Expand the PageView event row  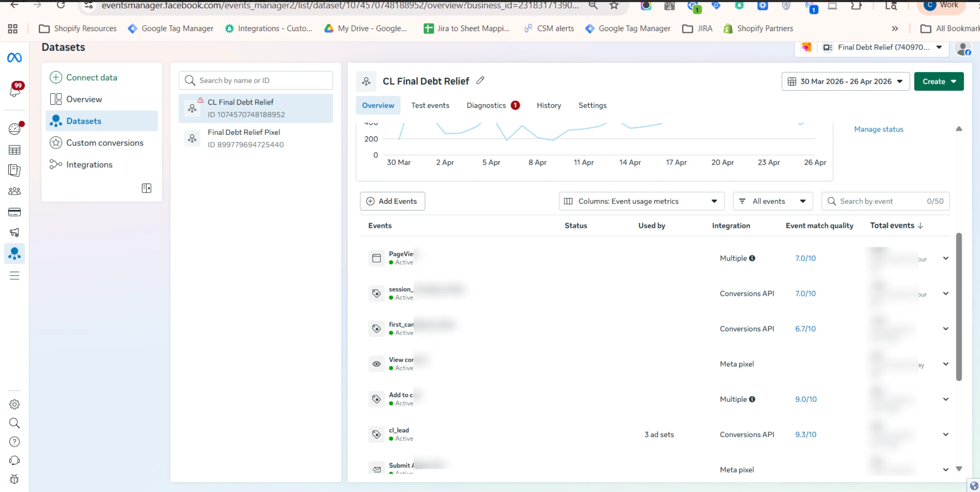point(946,258)
